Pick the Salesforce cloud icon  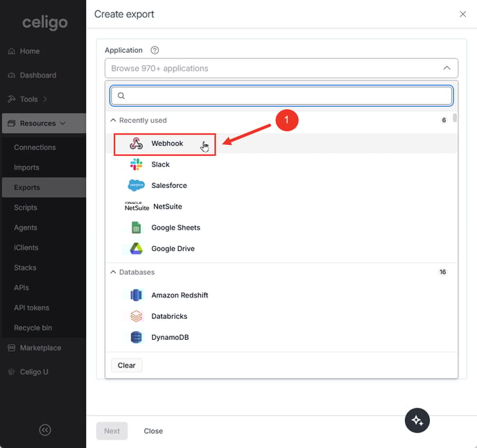[x=137, y=185]
